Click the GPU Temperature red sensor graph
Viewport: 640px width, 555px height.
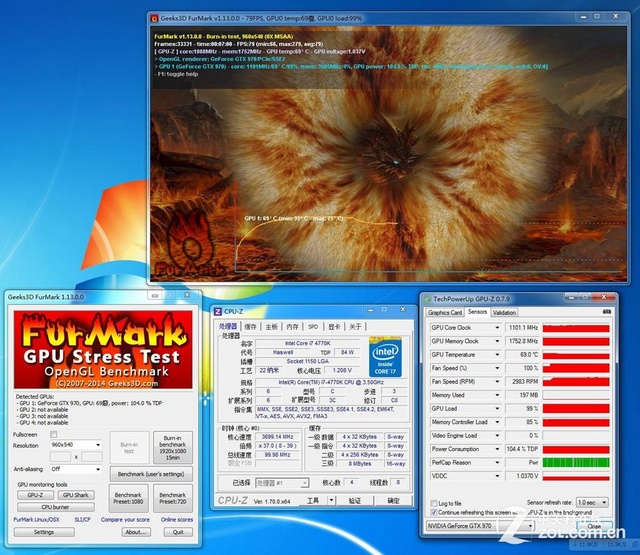pyautogui.click(x=576, y=355)
